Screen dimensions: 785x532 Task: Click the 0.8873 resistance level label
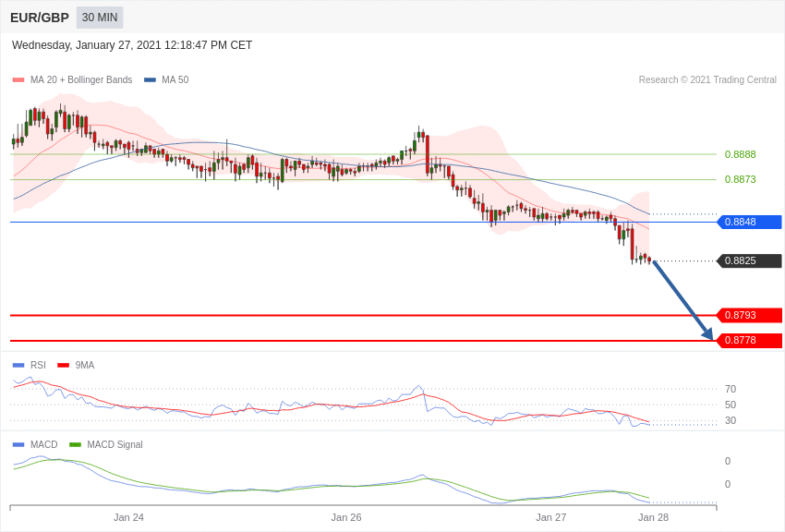(x=741, y=179)
